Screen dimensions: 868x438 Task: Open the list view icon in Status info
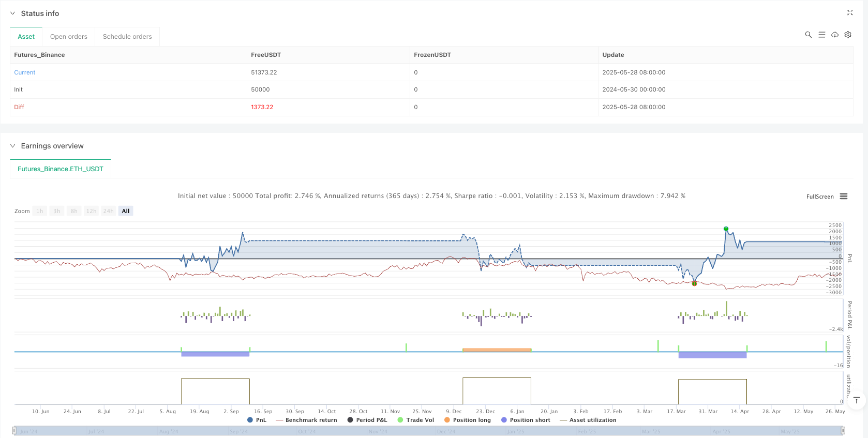pyautogui.click(x=821, y=35)
